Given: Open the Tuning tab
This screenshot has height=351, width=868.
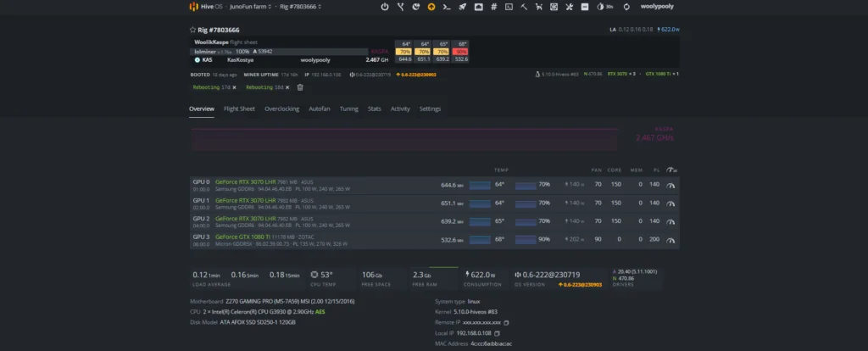Looking at the screenshot, I should 348,109.
